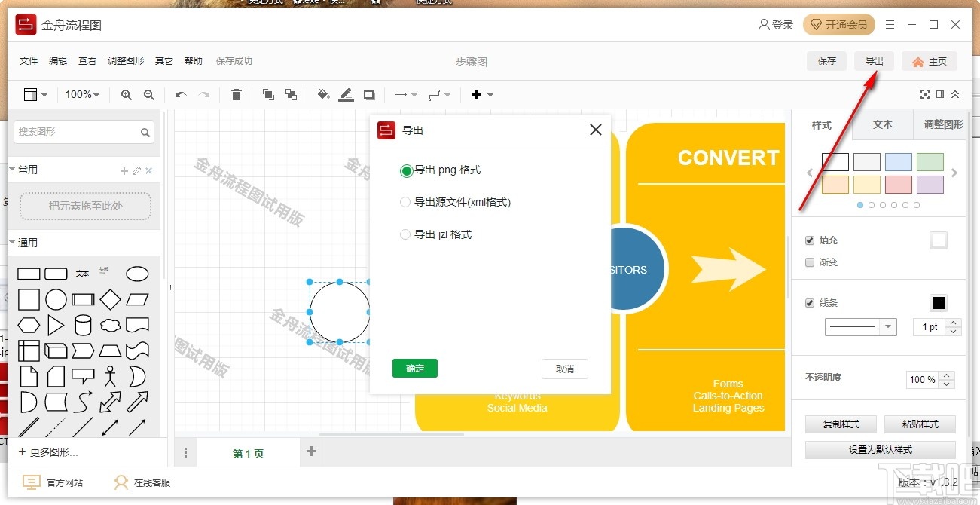The height and width of the screenshot is (505, 980).
Task: Remove 常用 section with x icon
Action: (x=148, y=171)
